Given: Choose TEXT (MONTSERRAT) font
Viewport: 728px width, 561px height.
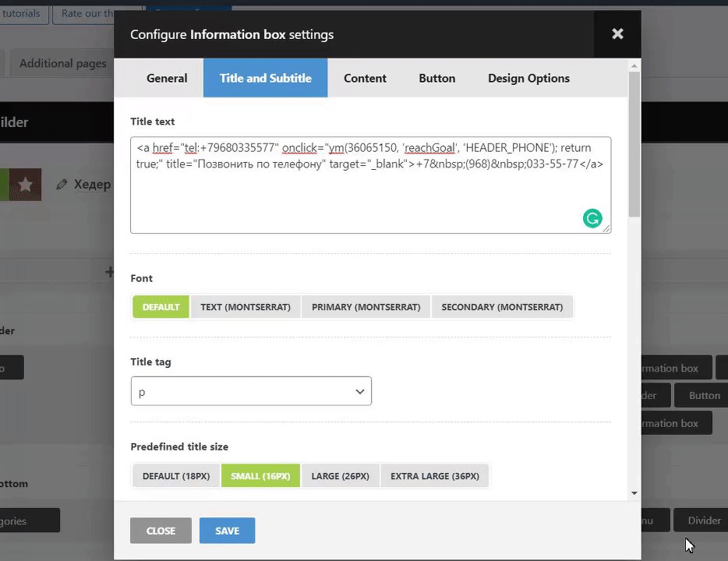Looking at the screenshot, I should (246, 307).
